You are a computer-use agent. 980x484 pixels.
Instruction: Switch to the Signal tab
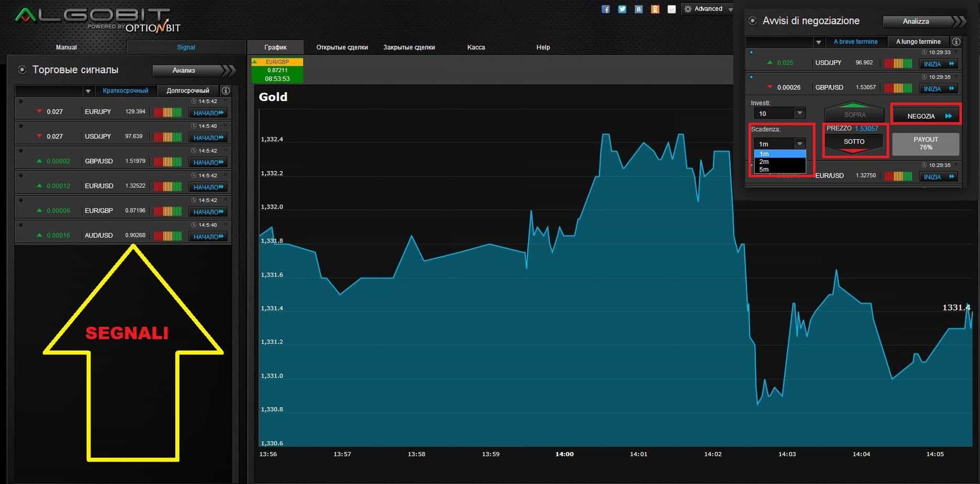tap(186, 47)
